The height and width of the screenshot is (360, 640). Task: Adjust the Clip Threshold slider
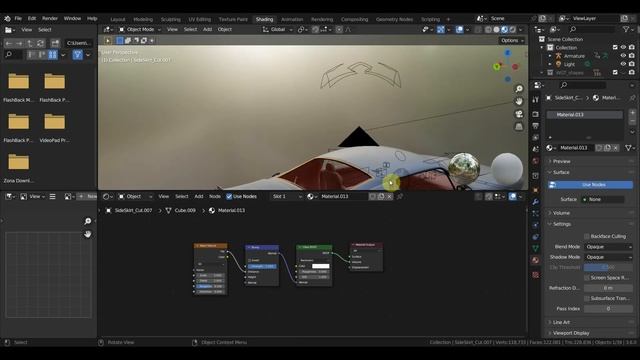tap(608, 267)
